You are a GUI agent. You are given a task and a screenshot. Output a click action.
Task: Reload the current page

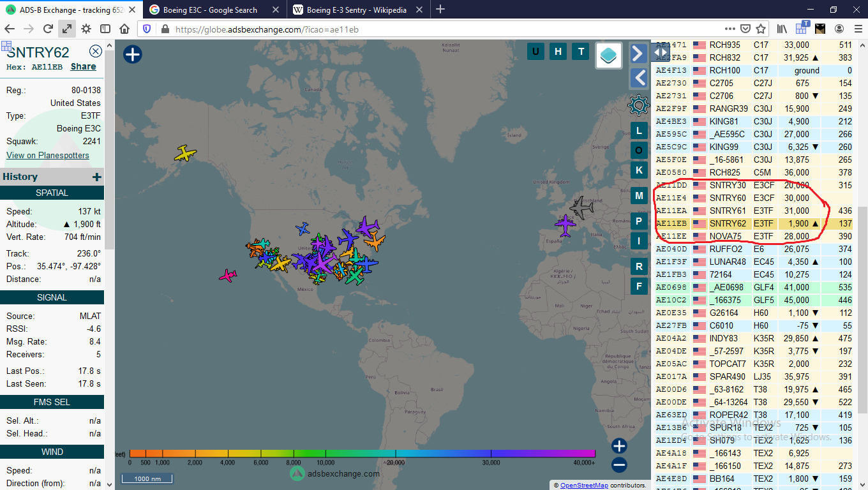tap(48, 29)
